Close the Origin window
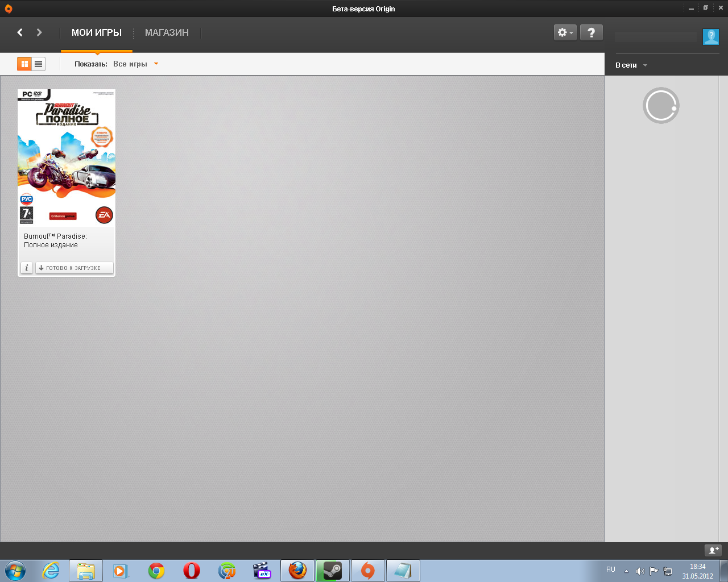 click(721, 8)
